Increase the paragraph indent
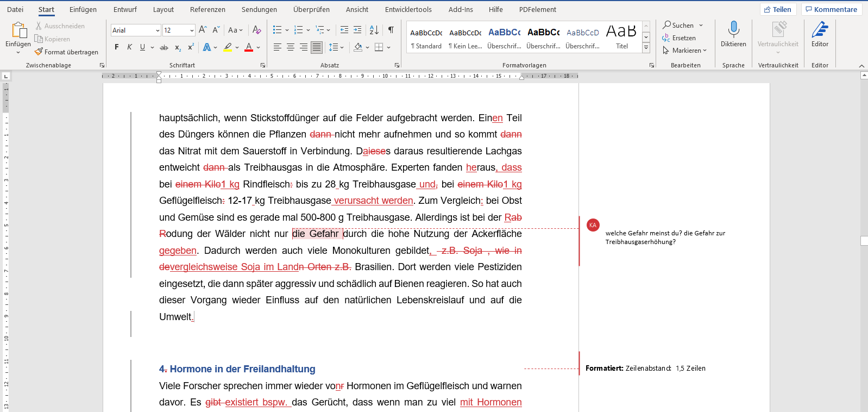 pos(357,30)
